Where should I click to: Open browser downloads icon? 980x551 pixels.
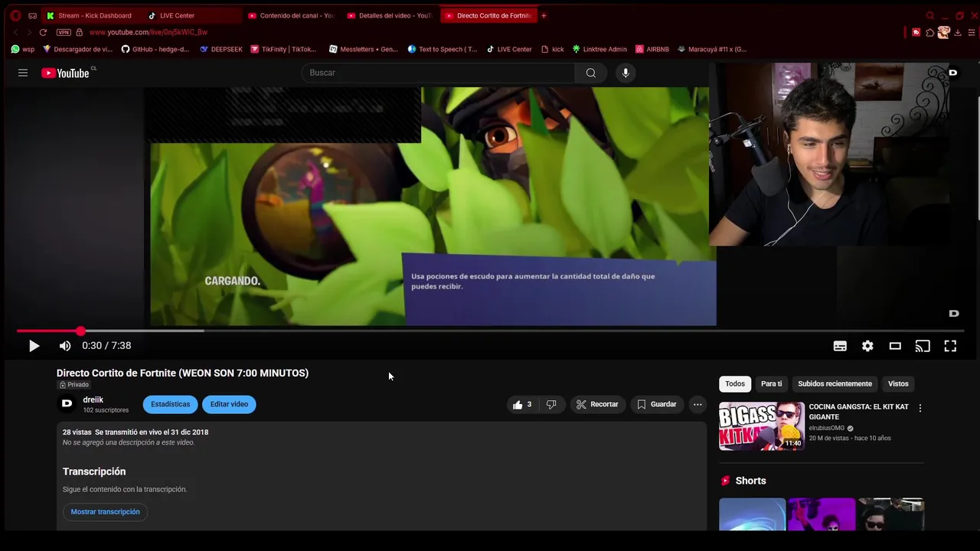957,32
